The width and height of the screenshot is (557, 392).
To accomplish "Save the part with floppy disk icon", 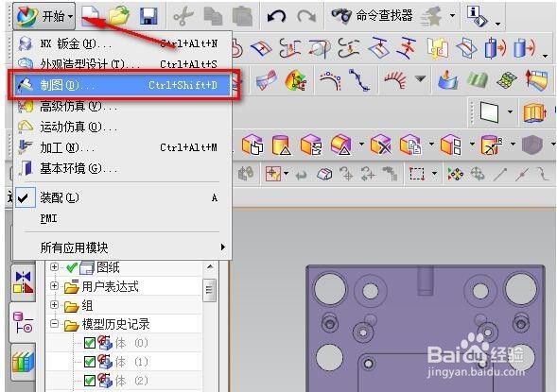I will [x=148, y=16].
